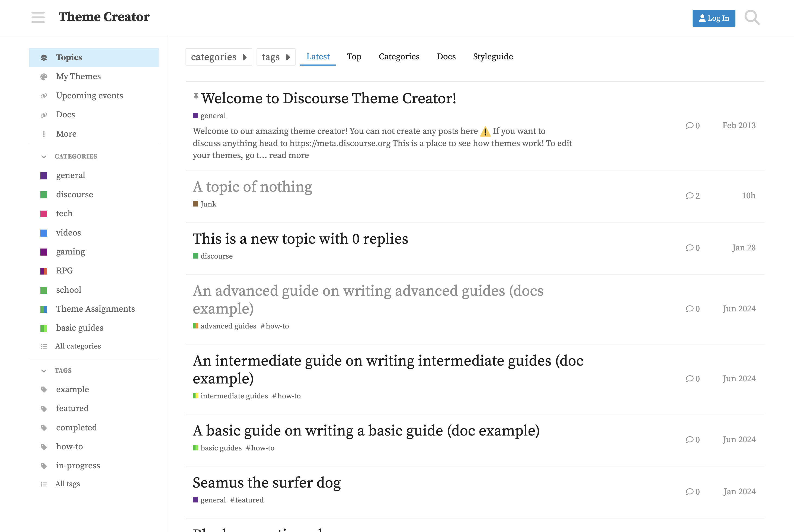Click the tag icon beside in-progress
The width and height of the screenshot is (794, 532).
pos(44,466)
